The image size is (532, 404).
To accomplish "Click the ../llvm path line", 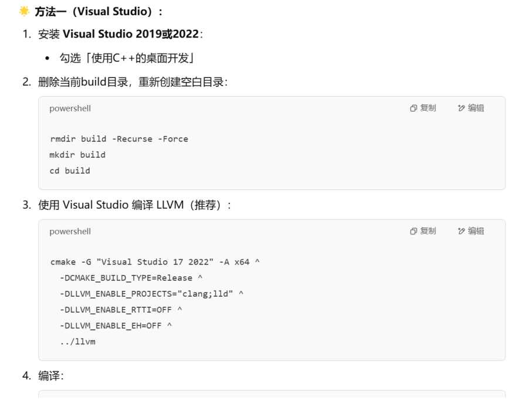I will [77, 341].
